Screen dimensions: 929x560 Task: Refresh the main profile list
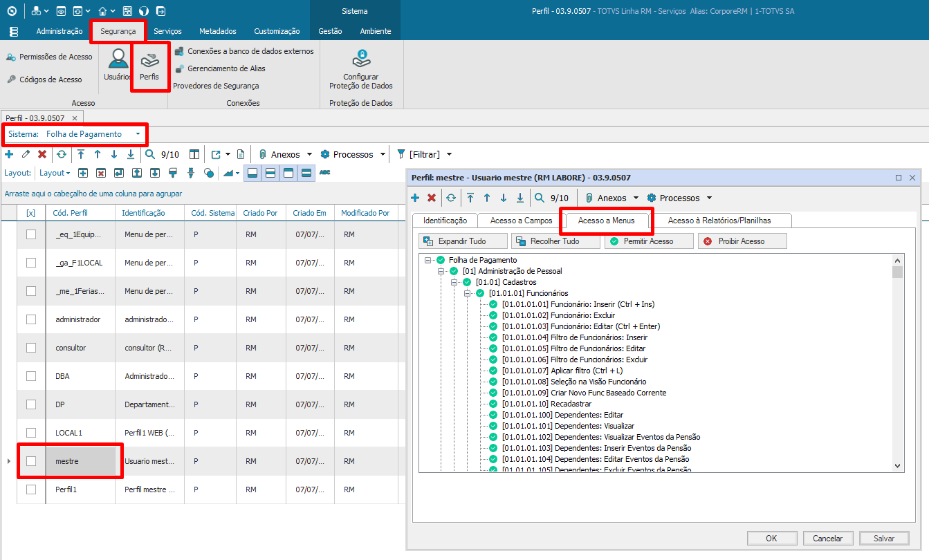[x=62, y=154]
